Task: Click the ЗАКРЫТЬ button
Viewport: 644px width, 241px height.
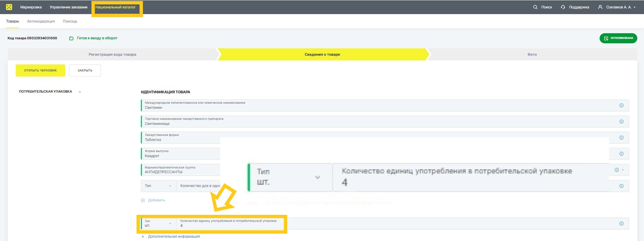Action: click(x=85, y=70)
